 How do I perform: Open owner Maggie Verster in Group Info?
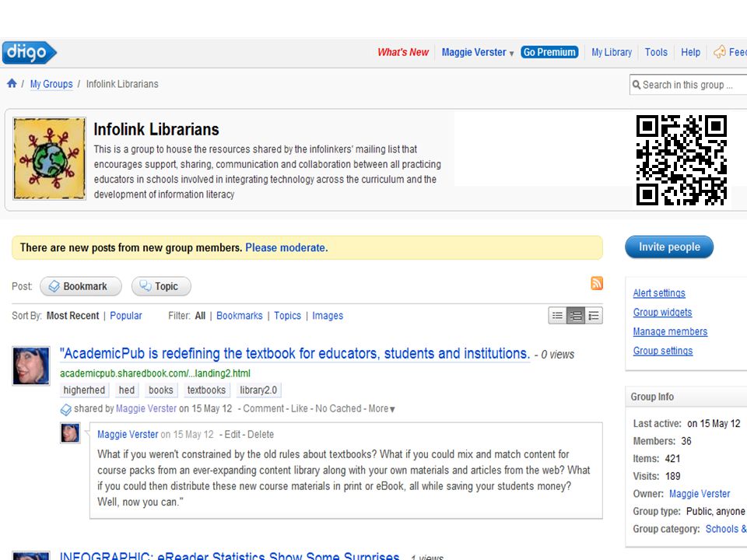tap(700, 494)
